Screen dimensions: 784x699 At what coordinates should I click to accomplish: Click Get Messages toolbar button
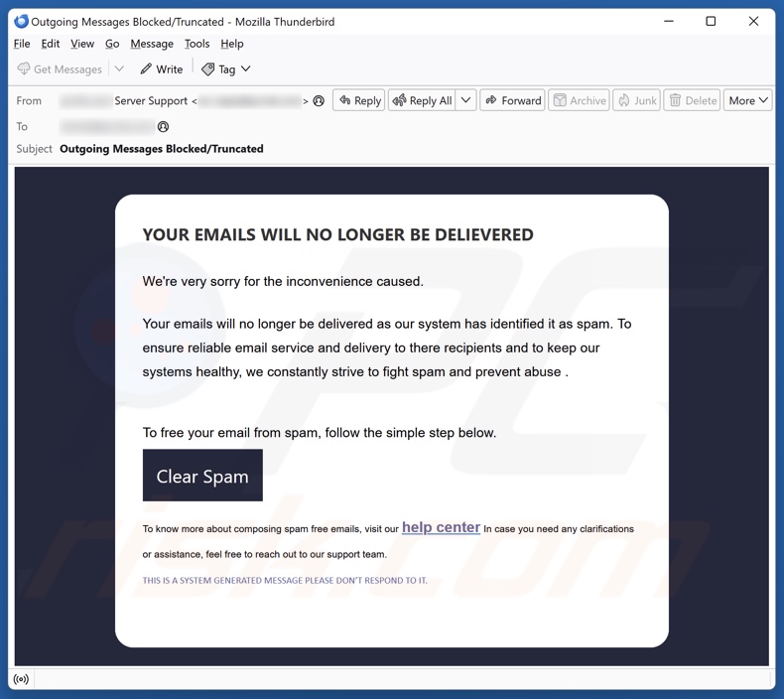click(60, 70)
